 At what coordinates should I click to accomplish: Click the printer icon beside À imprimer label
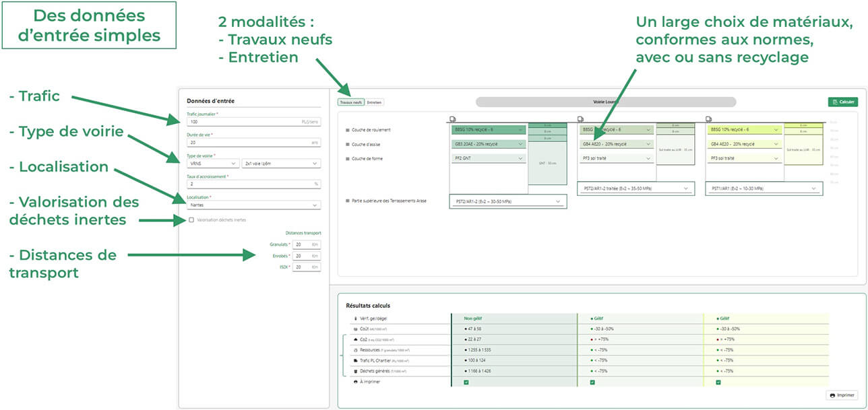[356, 382]
